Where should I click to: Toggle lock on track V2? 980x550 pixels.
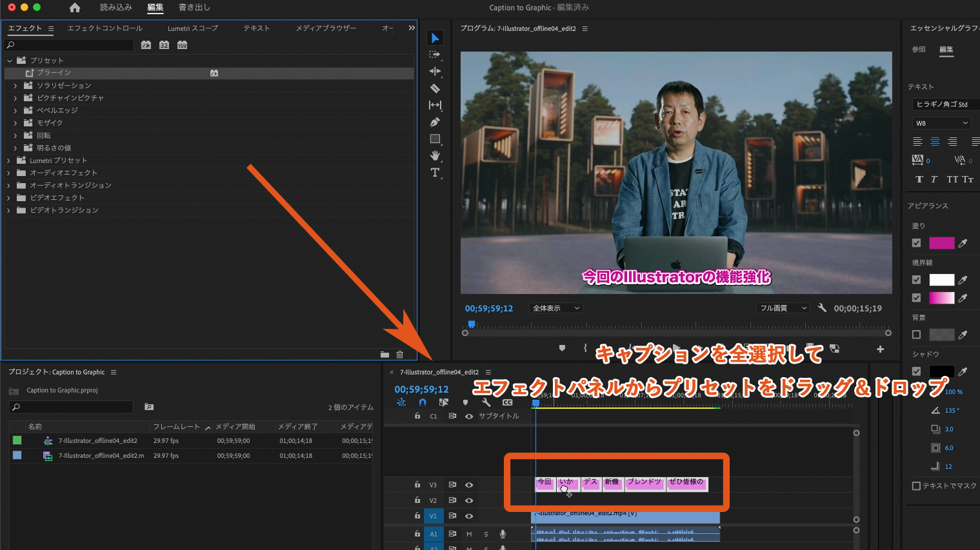point(417,500)
